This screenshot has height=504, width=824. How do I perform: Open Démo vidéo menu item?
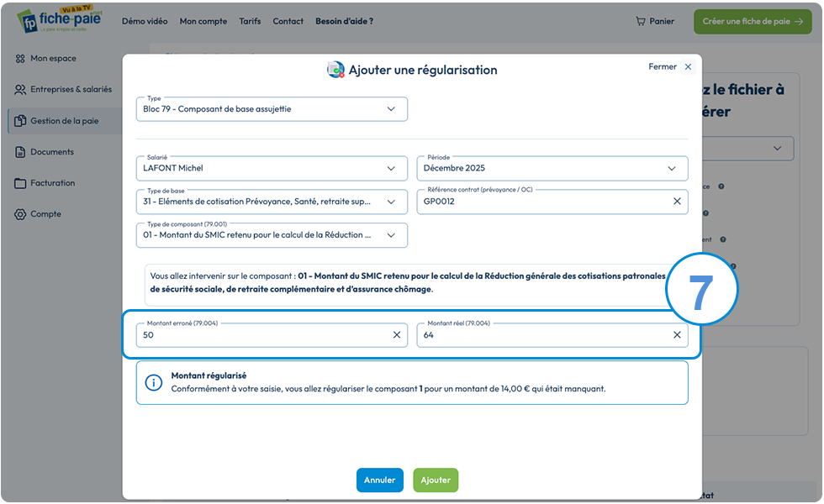pyautogui.click(x=145, y=22)
